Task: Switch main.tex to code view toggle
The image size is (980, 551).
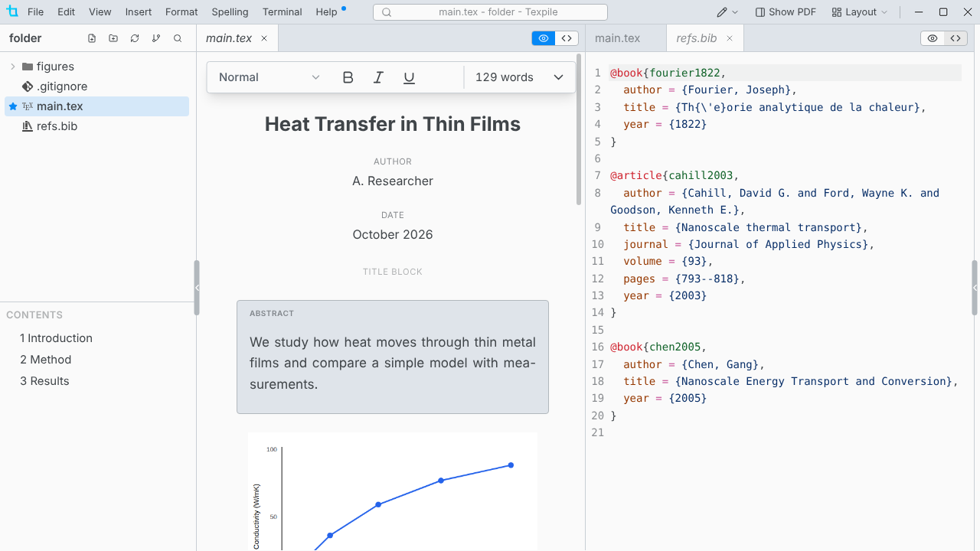Action: pyautogui.click(x=567, y=38)
